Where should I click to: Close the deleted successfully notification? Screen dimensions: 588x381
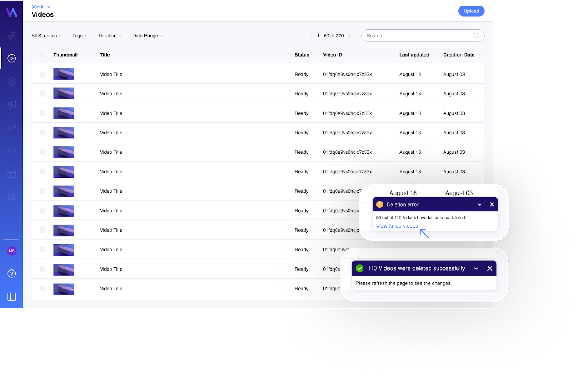pyautogui.click(x=490, y=268)
